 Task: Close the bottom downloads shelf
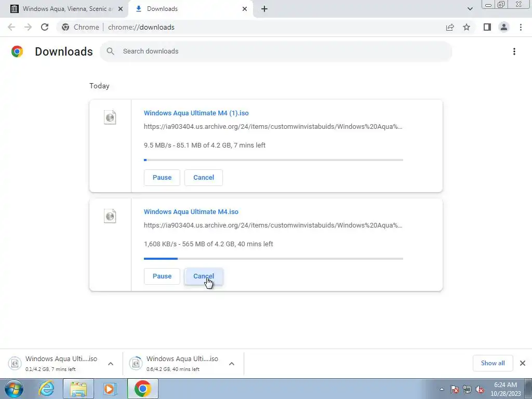pos(523,363)
